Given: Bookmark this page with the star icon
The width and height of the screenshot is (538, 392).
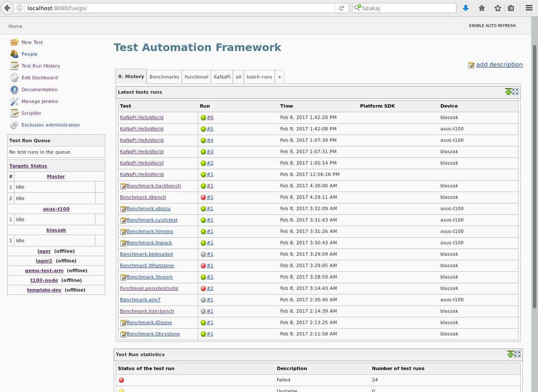Looking at the screenshot, I should tap(498, 8).
